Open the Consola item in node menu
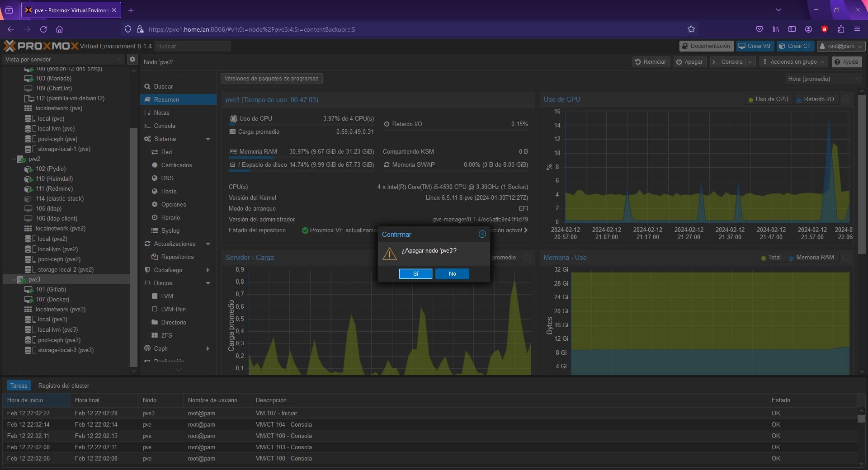Screen dimensions: 868x470 tap(179, 126)
